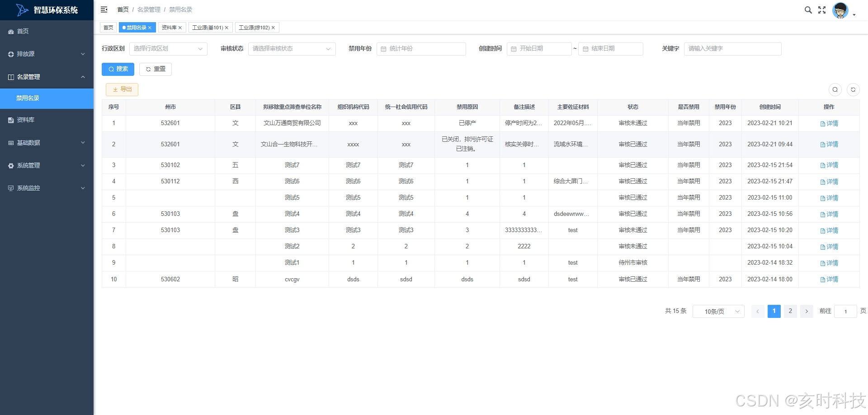868x415 pixels.
Task: Open 详情 for row 2 文山合一生物科技
Action: click(829, 145)
